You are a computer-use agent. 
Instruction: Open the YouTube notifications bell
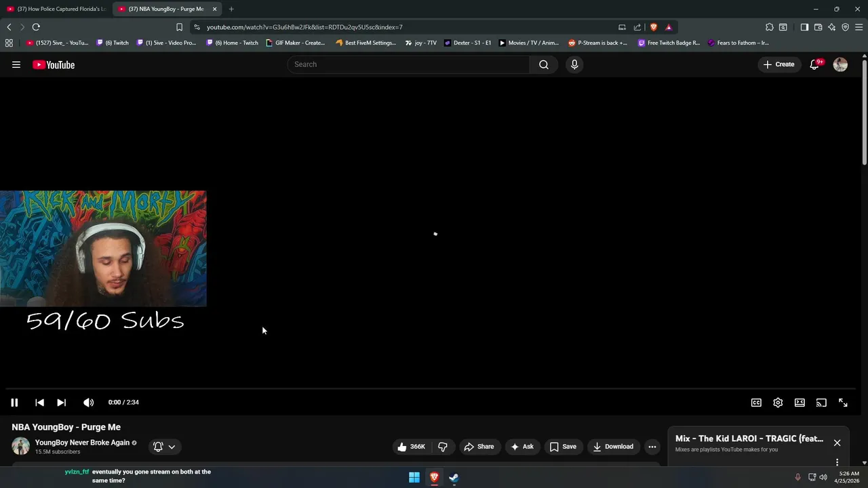pos(815,64)
